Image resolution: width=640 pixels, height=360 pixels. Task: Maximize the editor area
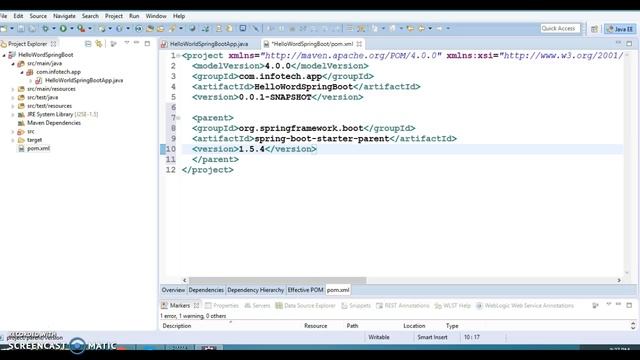click(x=629, y=43)
